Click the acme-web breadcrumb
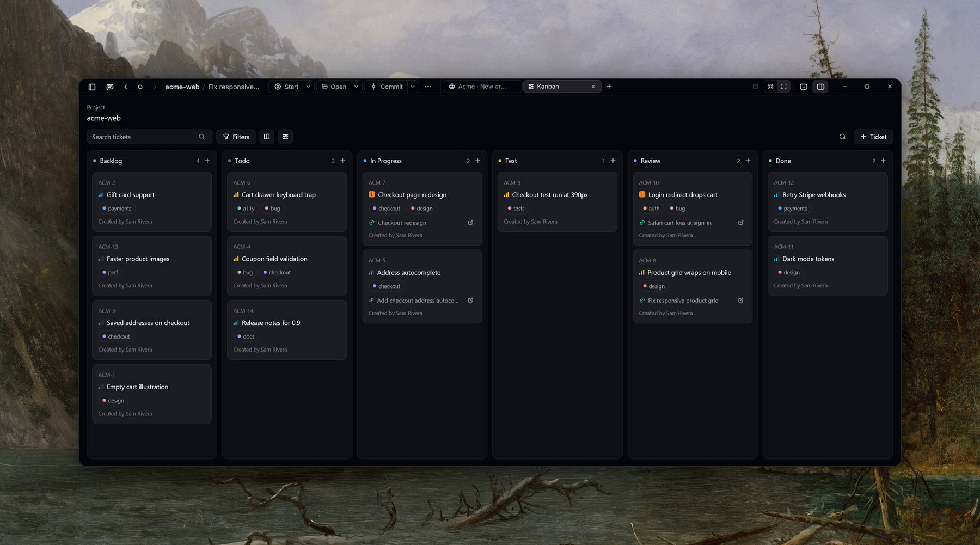980x545 pixels. [182, 87]
